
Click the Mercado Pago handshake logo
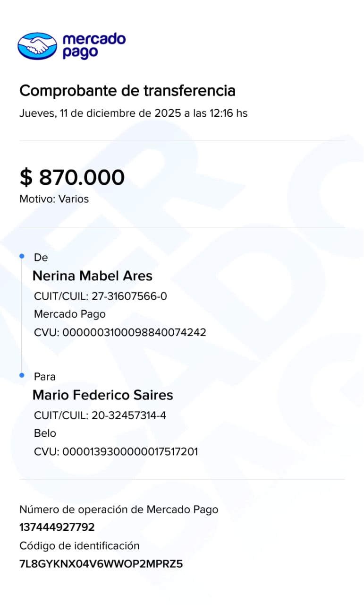click(x=37, y=45)
